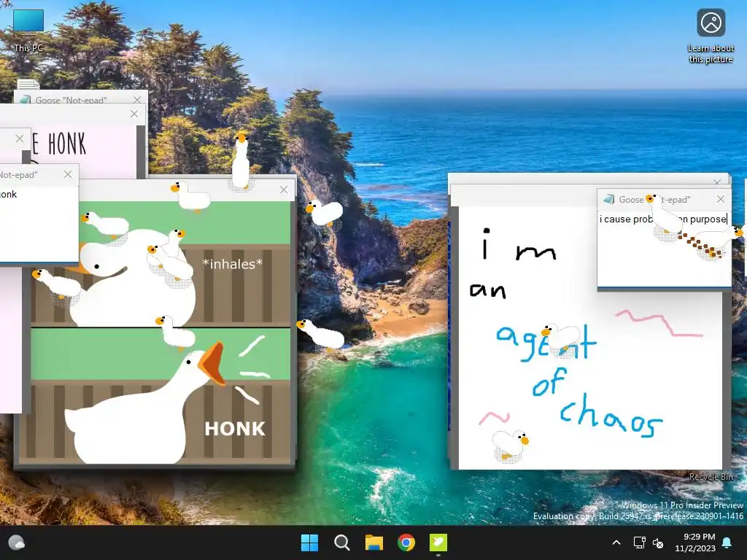747x560 pixels.
Task: Open taskbar Search
Action: click(x=341, y=542)
